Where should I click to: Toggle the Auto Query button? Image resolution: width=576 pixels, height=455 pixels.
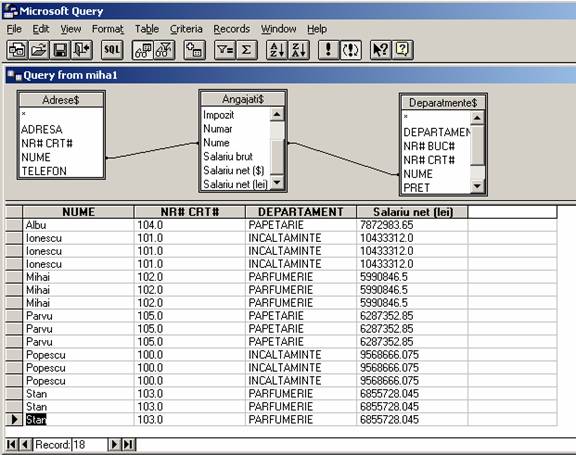point(350,50)
